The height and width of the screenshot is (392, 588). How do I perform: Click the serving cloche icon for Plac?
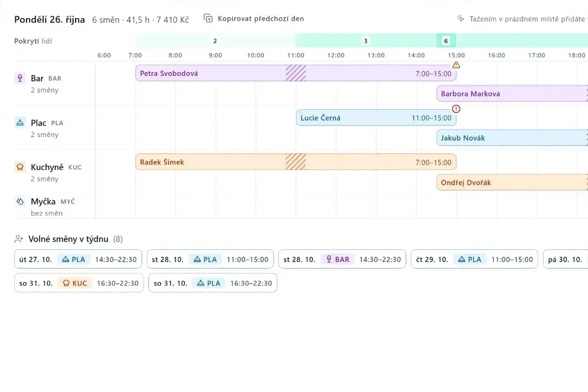(x=20, y=123)
